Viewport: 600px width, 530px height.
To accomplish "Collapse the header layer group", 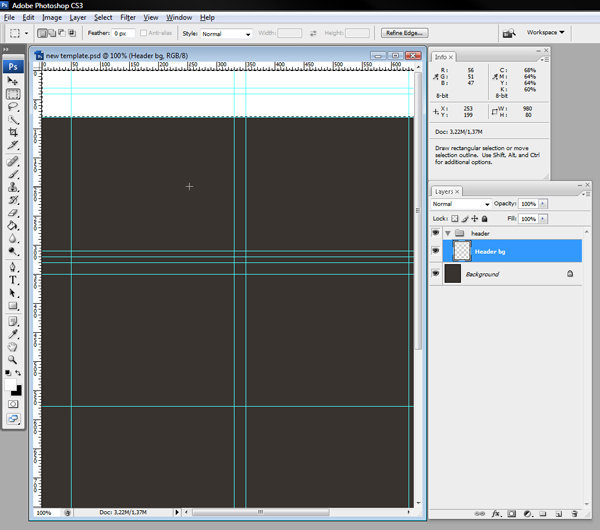I will (448, 233).
